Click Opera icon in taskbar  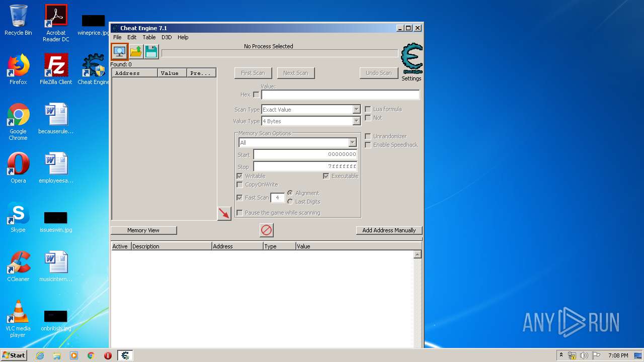[108, 355]
